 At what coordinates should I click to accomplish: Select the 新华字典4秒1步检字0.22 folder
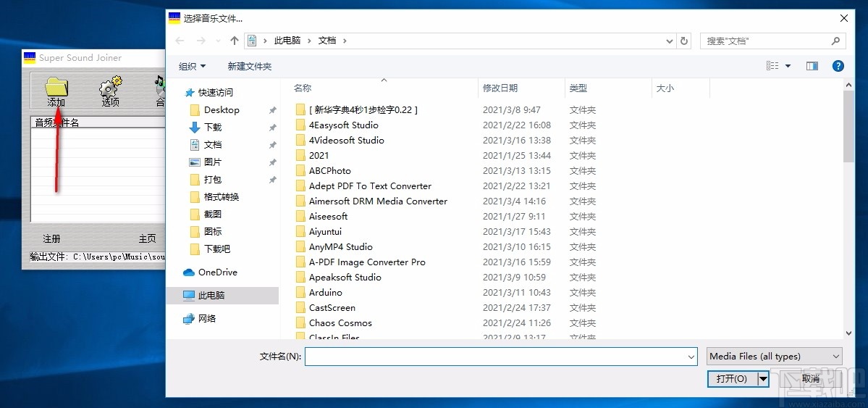coord(363,109)
